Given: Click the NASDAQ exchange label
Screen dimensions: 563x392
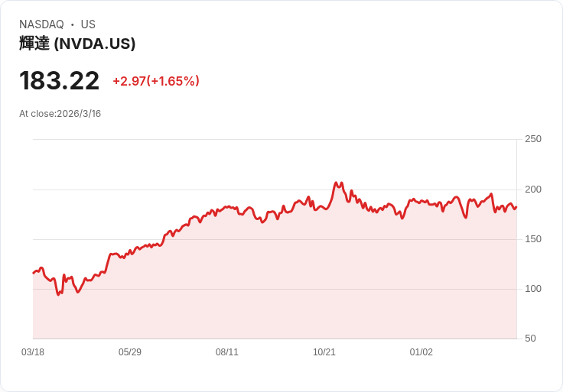Looking at the screenshot, I should (x=41, y=24).
